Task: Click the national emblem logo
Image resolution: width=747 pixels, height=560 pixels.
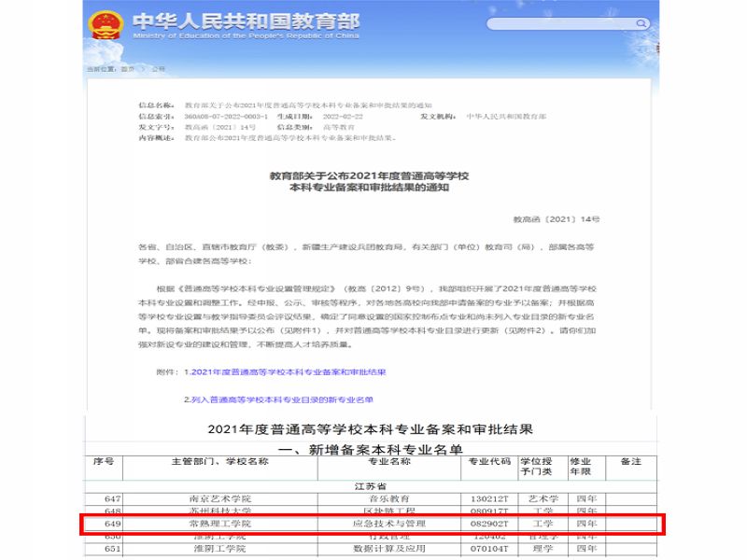Action: point(106,26)
